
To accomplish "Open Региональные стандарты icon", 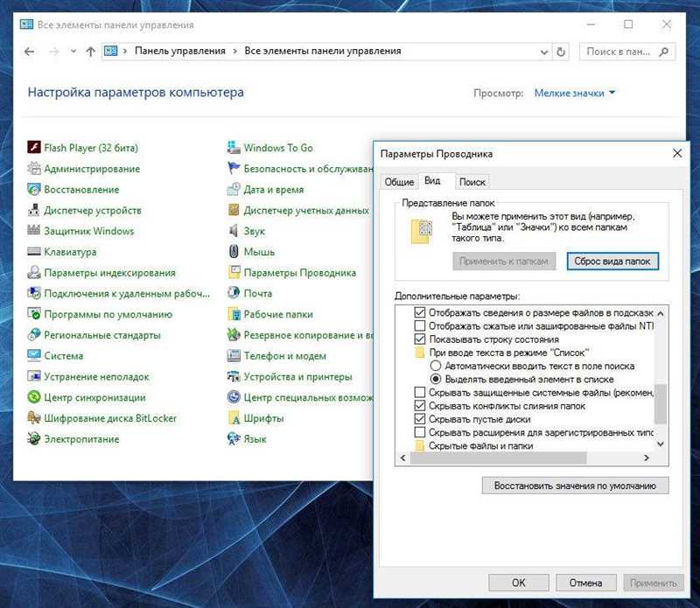I will point(34,335).
